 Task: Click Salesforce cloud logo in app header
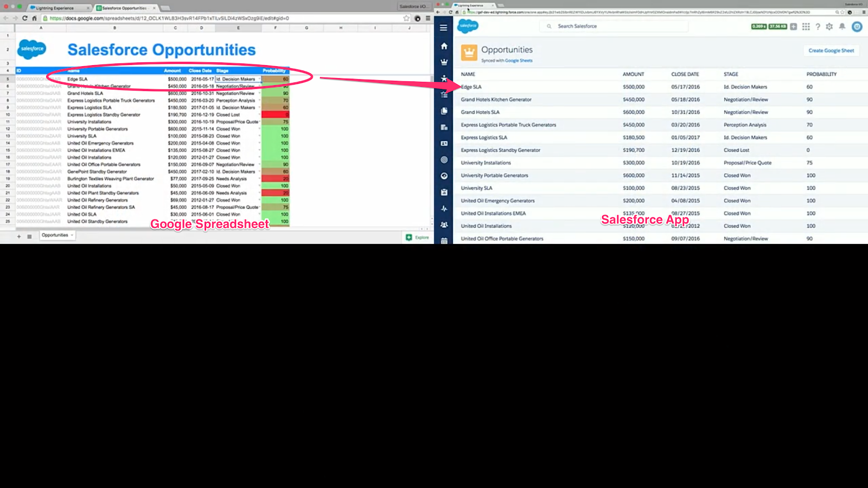tap(468, 25)
